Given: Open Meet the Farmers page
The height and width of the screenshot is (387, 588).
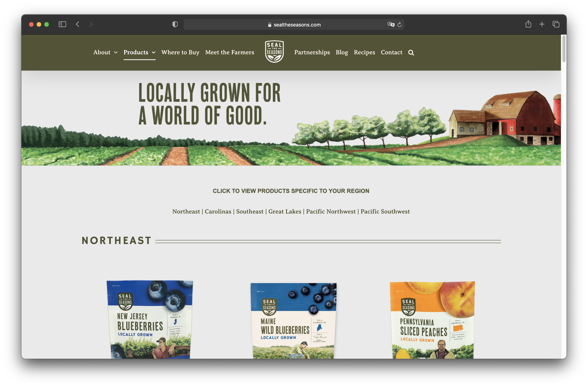Looking at the screenshot, I should point(230,52).
